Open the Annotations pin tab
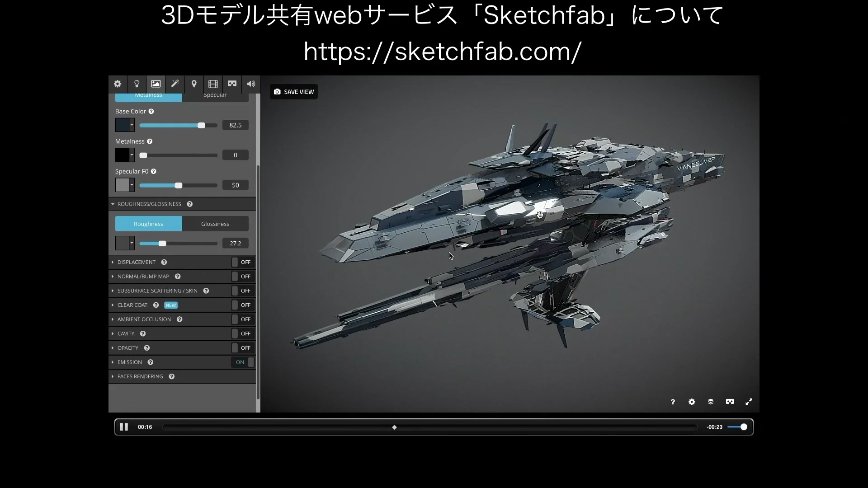 [194, 84]
